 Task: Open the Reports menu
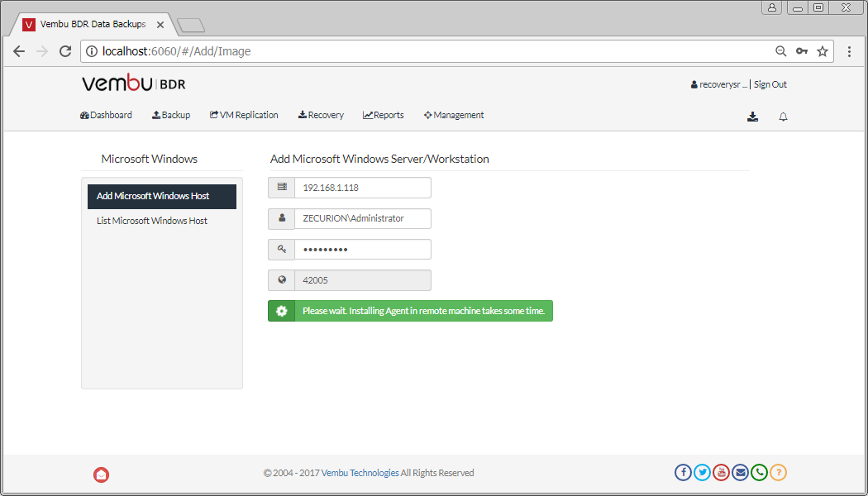click(x=384, y=115)
